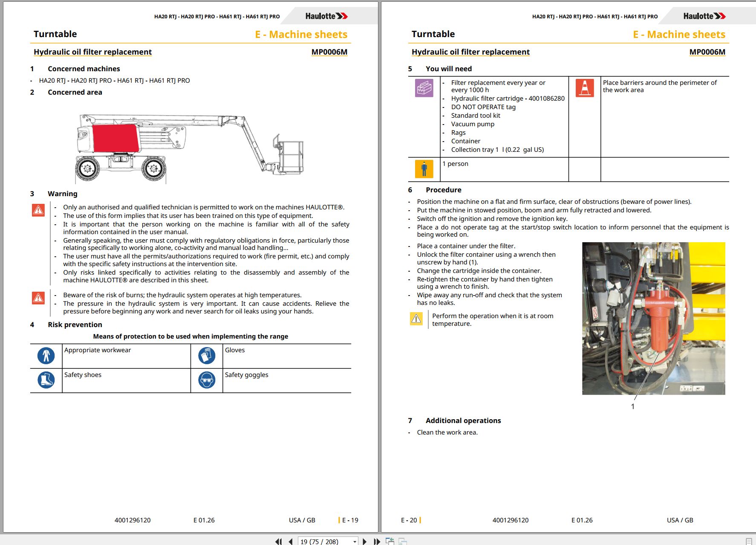Click the 'Change the cartridge inside the container' step
This screenshot has width=756, height=545.
pos(479,271)
